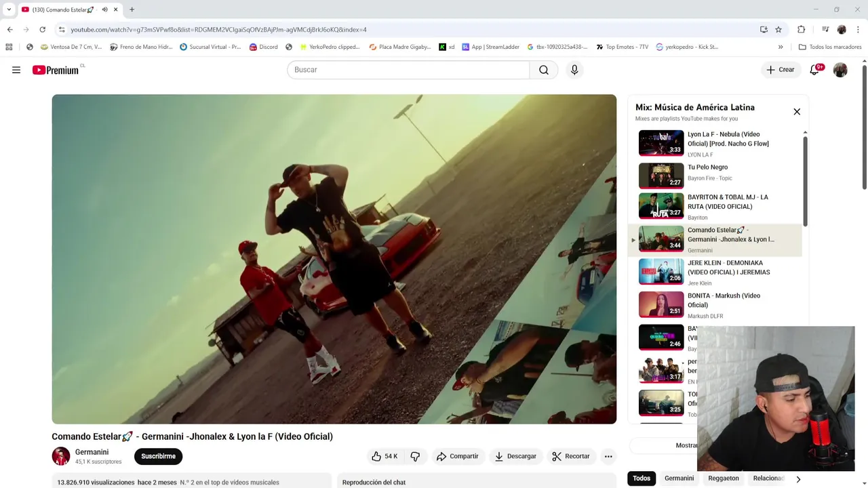Open the notifications bell
Viewport: 868px width, 488px height.
click(x=814, y=70)
